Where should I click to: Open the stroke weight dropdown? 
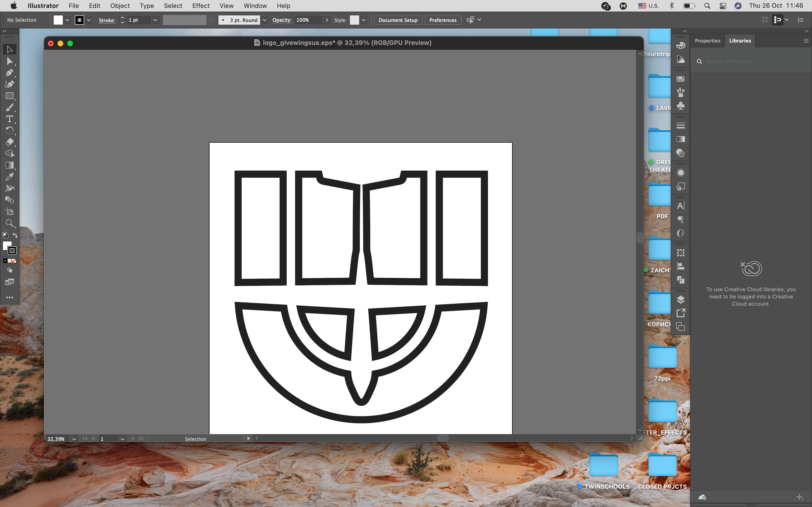(x=155, y=20)
